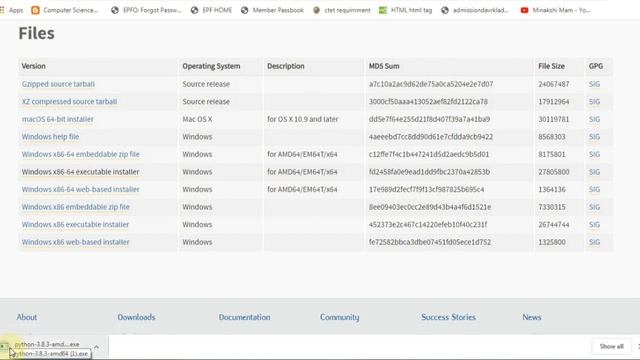The height and width of the screenshot is (360, 640).
Task: Select file size value 24067487
Action: [x=553, y=84]
